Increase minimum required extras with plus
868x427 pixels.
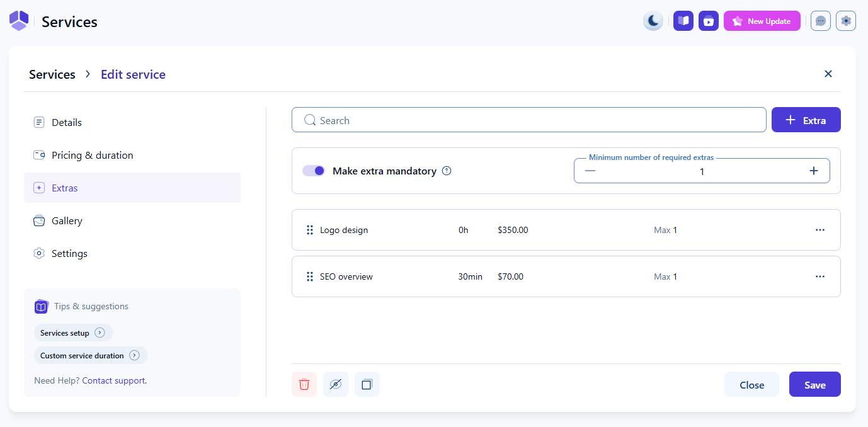(x=814, y=171)
